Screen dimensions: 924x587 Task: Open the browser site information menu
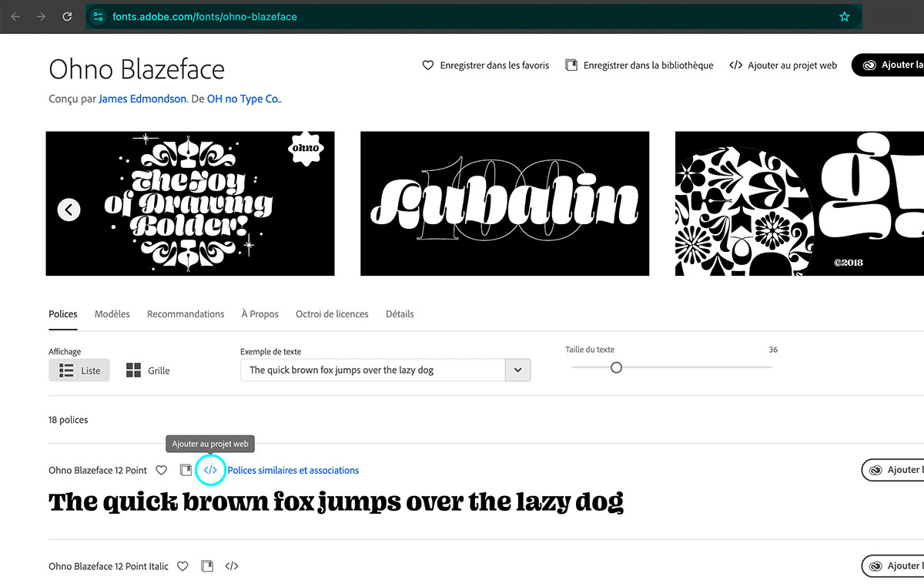point(97,15)
